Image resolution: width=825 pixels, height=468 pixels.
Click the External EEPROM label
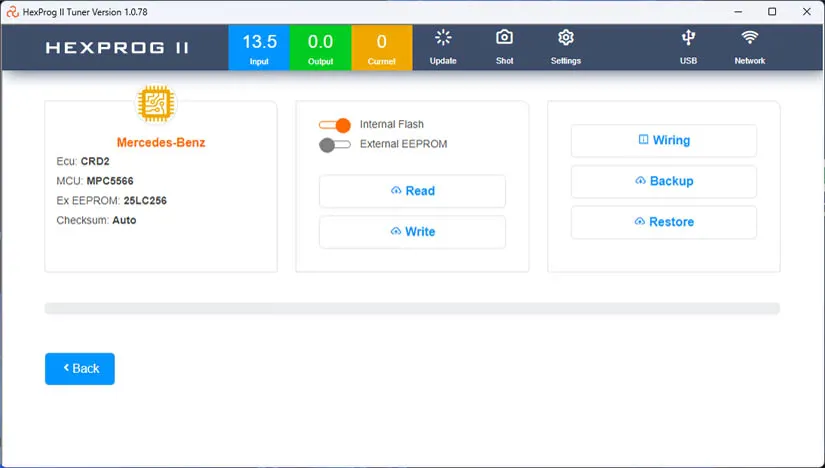click(404, 144)
